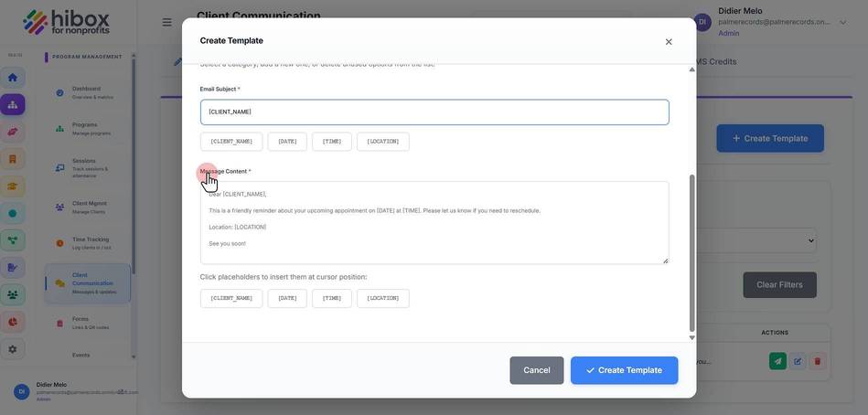Select Client Communication in the sidebar

pos(88,283)
